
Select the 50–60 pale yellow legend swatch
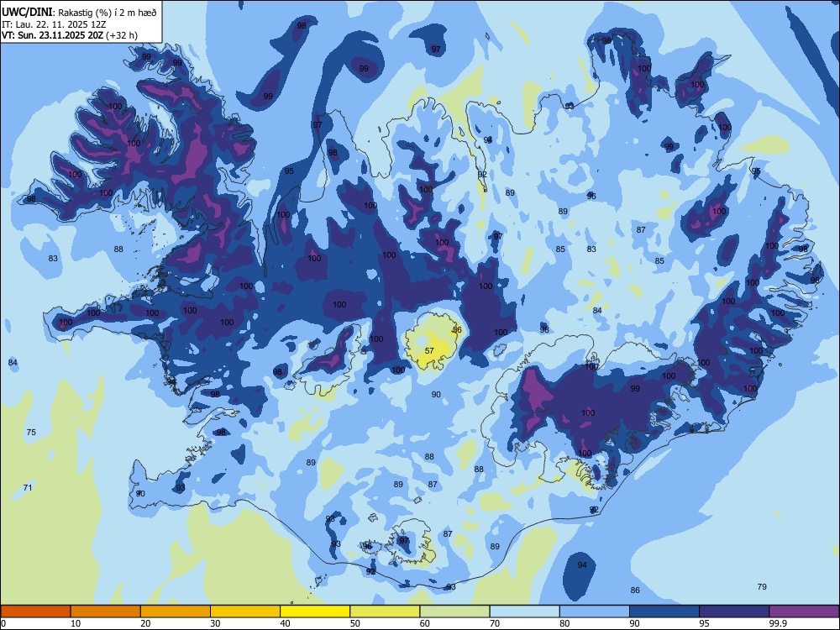pyautogui.click(x=386, y=612)
